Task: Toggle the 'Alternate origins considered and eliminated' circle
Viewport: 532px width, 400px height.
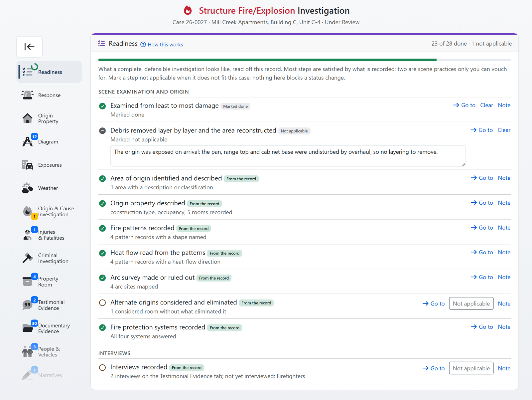Action: pos(102,302)
